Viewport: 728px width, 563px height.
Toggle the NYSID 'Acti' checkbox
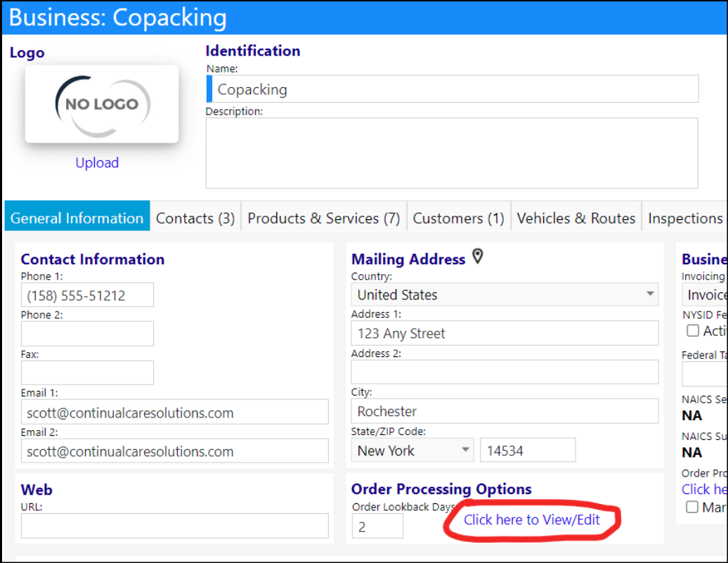pyautogui.click(x=693, y=330)
